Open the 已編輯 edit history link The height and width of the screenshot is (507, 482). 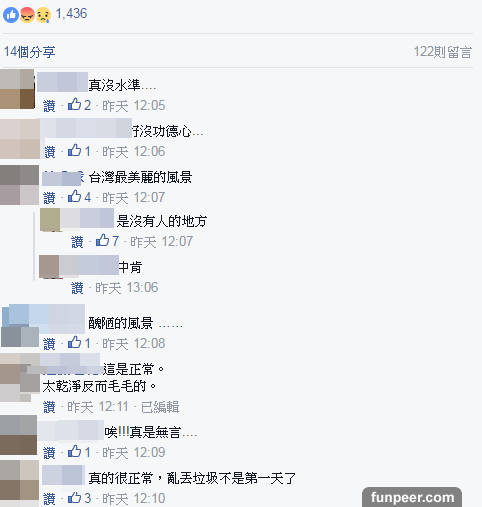point(160,407)
